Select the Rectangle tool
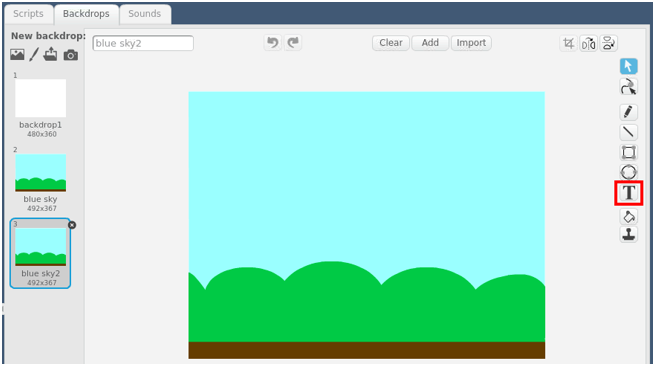 click(x=628, y=152)
